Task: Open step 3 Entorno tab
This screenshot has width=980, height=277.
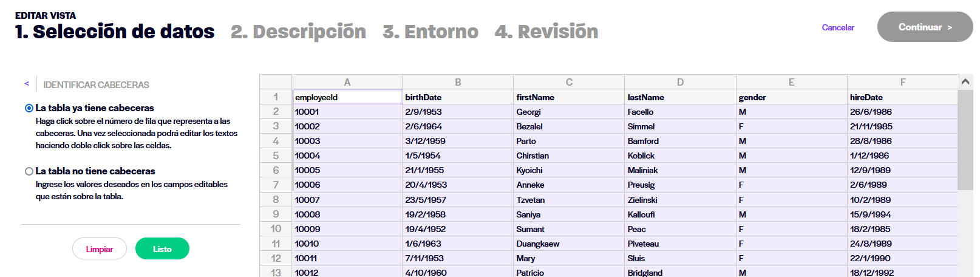Action: tap(430, 32)
